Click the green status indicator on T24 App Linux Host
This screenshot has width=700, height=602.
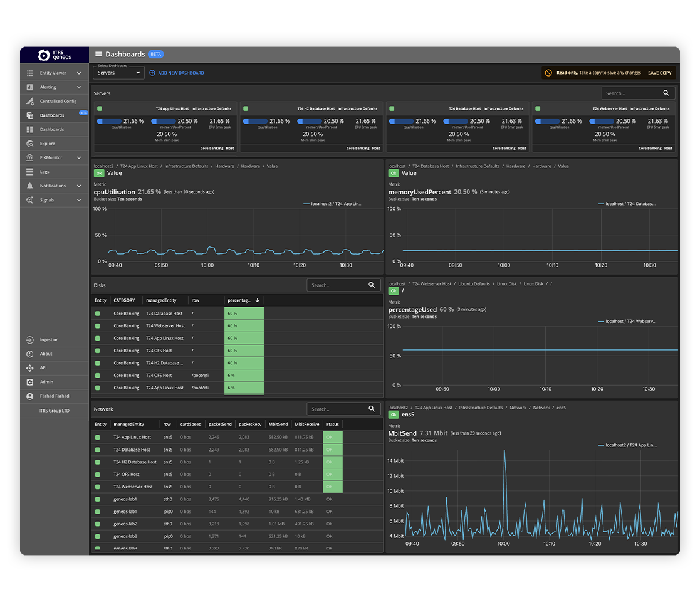tap(100, 108)
